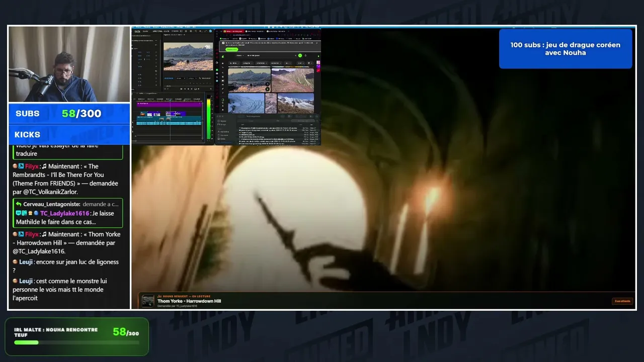Open the hiker on snowy mountain thumbnail
Viewport: 644px width, 362px height.
click(x=295, y=103)
